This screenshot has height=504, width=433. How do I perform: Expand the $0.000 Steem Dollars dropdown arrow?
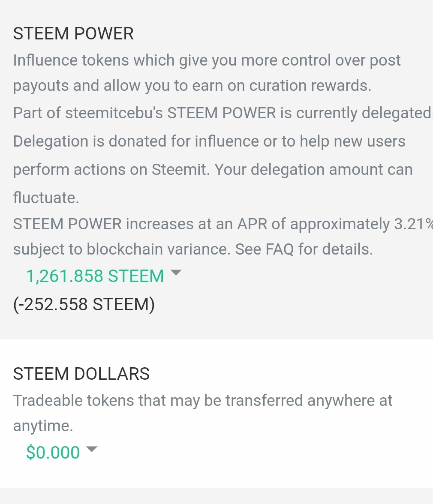[92, 449]
